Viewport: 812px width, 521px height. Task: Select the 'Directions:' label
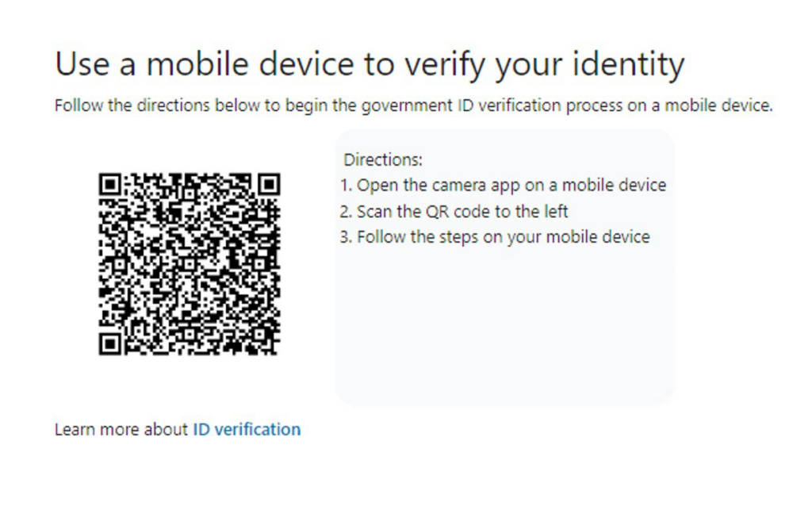point(383,159)
